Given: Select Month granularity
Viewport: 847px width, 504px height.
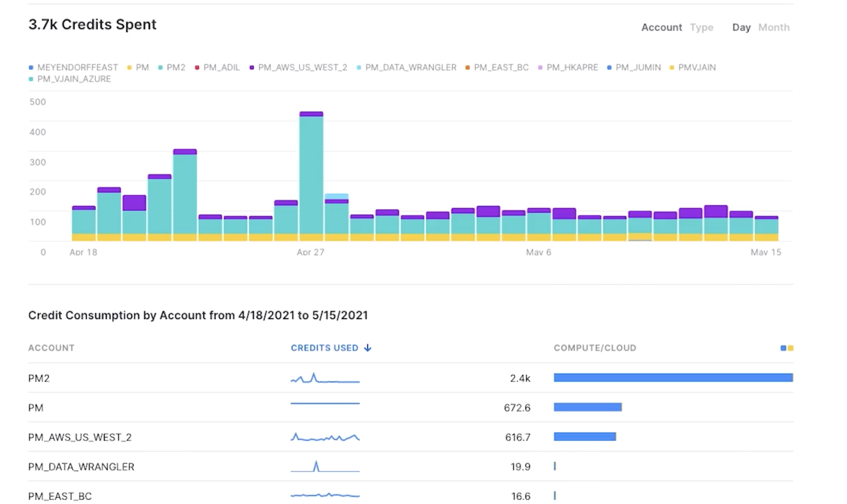Looking at the screenshot, I should [774, 28].
